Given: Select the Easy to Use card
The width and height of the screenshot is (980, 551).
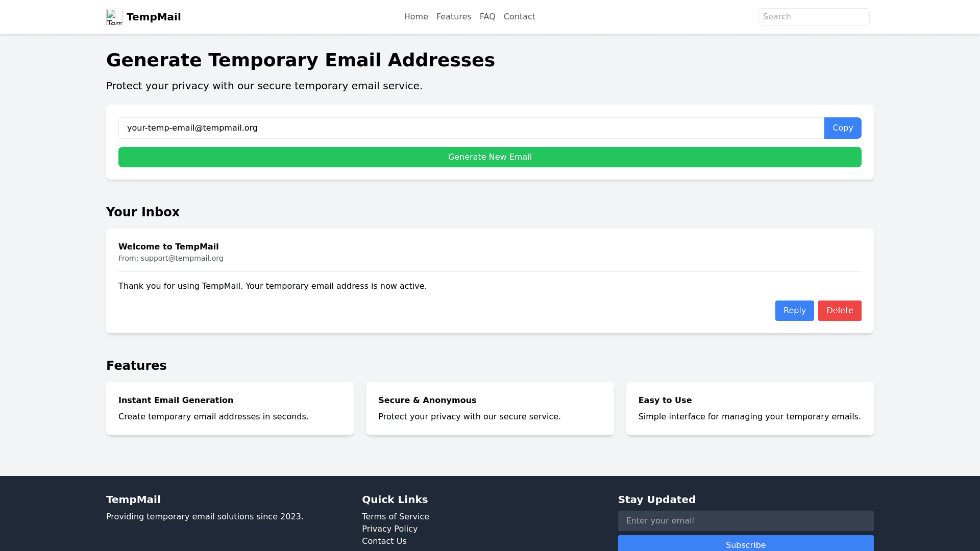Looking at the screenshot, I should coord(749,409).
